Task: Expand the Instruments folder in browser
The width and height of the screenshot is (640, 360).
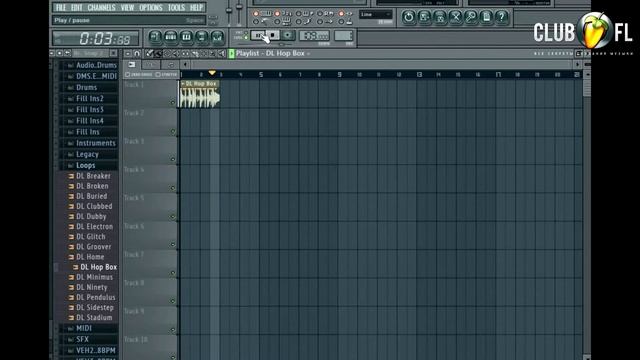Action: (96, 143)
